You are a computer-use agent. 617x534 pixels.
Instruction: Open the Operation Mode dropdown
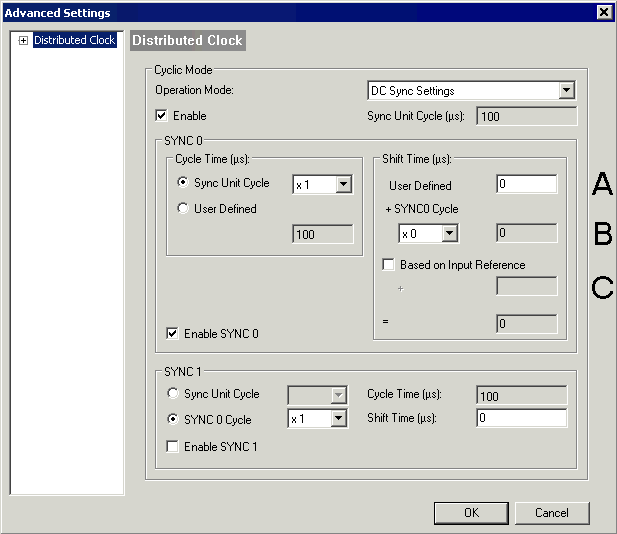point(566,91)
